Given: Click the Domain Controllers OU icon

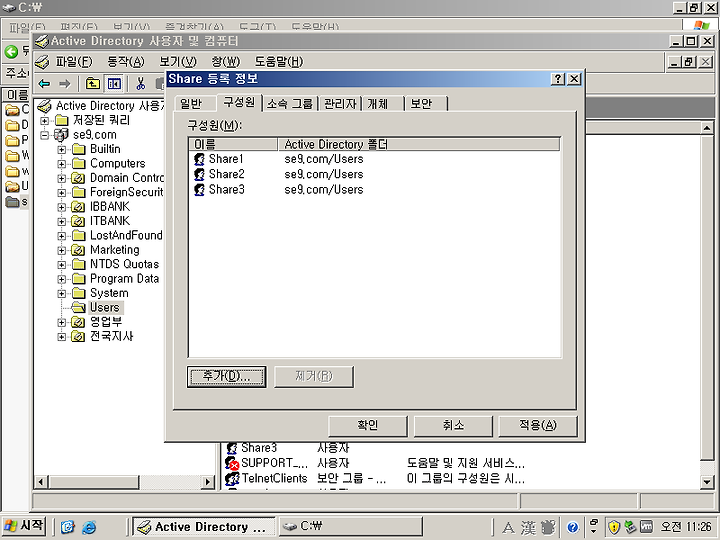Looking at the screenshot, I should [78, 178].
